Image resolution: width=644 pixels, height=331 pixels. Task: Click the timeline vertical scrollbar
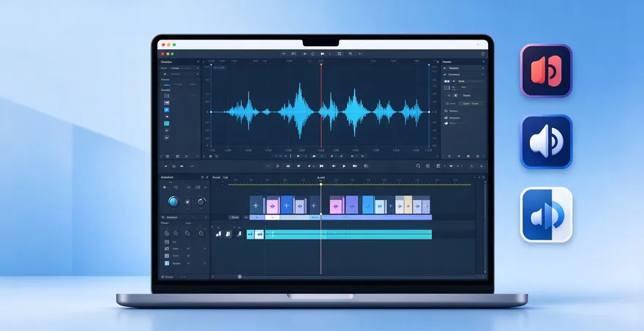pyautogui.click(x=484, y=227)
